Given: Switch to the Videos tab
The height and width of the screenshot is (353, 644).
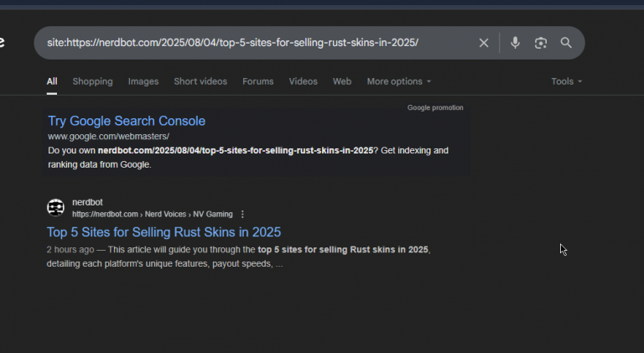Looking at the screenshot, I should 303,81.
